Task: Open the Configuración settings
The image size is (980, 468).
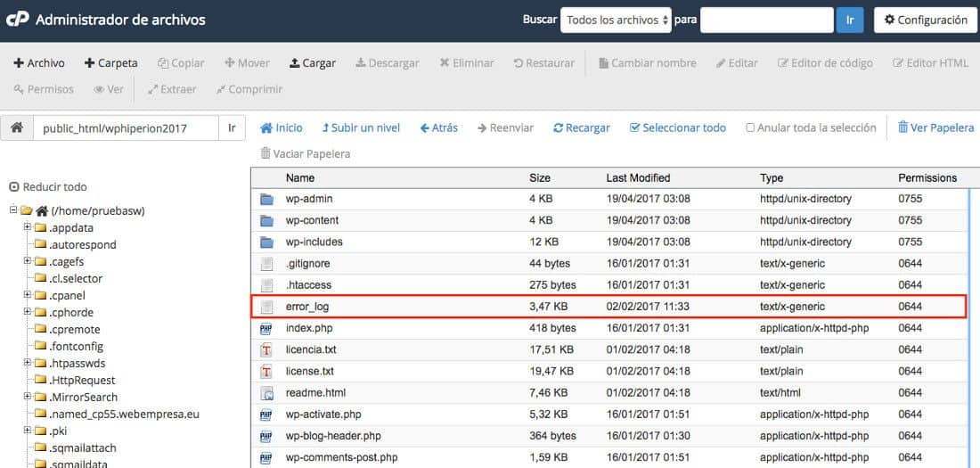Action: click(x=926, y=20)
